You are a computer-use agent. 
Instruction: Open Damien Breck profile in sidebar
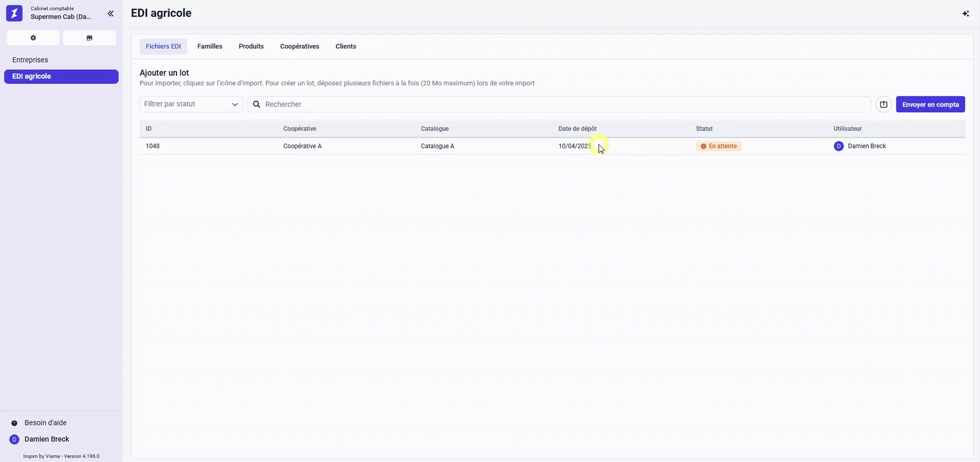[47, 440]
